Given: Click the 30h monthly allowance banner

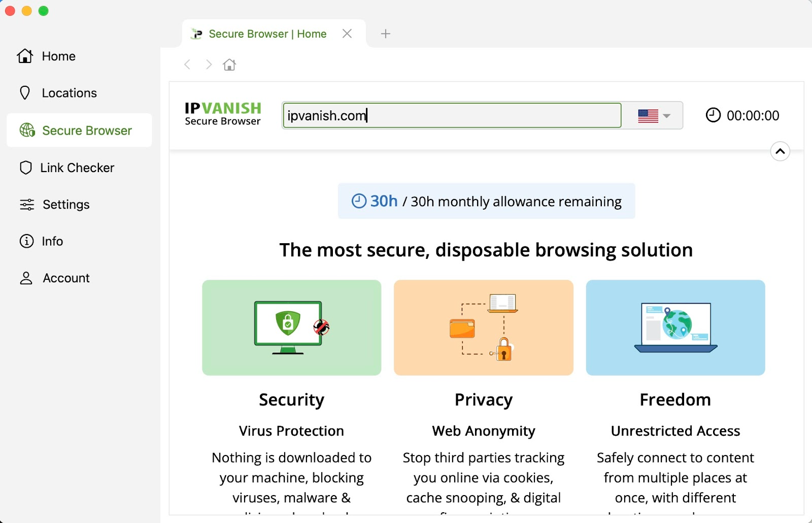Looking at the screenshot, I should [486, 201].
